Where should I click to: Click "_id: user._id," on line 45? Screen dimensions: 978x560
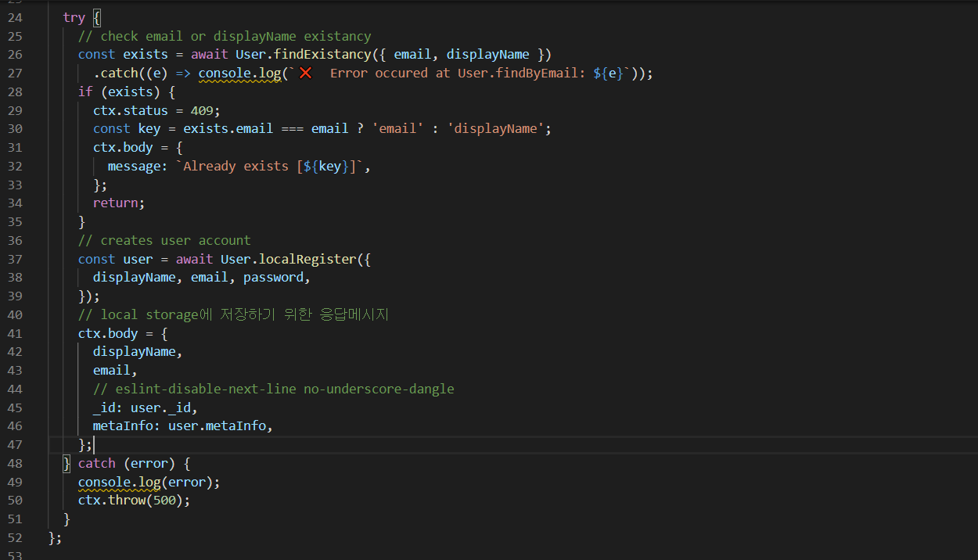[x=146, y=407]
